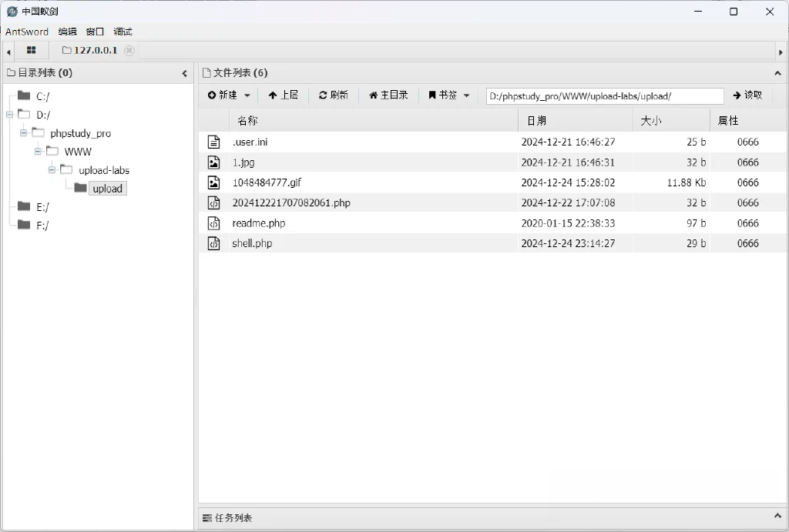The image size is (789, 532).
Task: Collapse the D:/ tree node
Action: point(9,115)
